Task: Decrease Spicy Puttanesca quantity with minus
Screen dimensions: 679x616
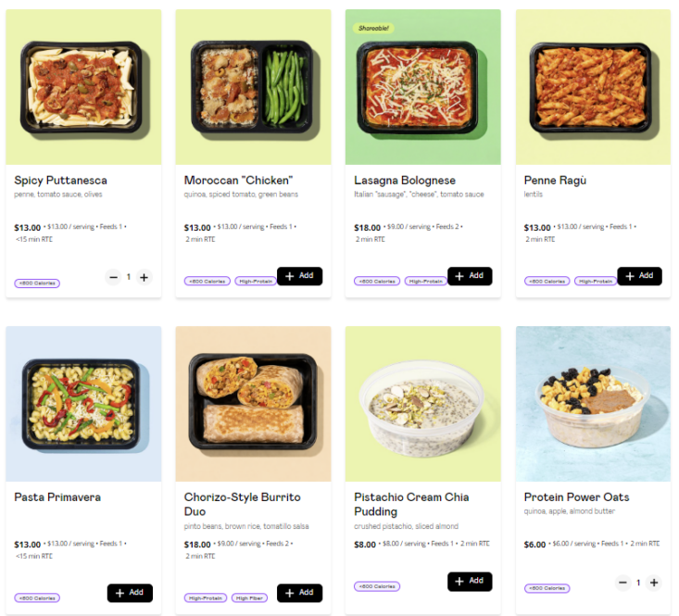Action: [x=113, y=277]
